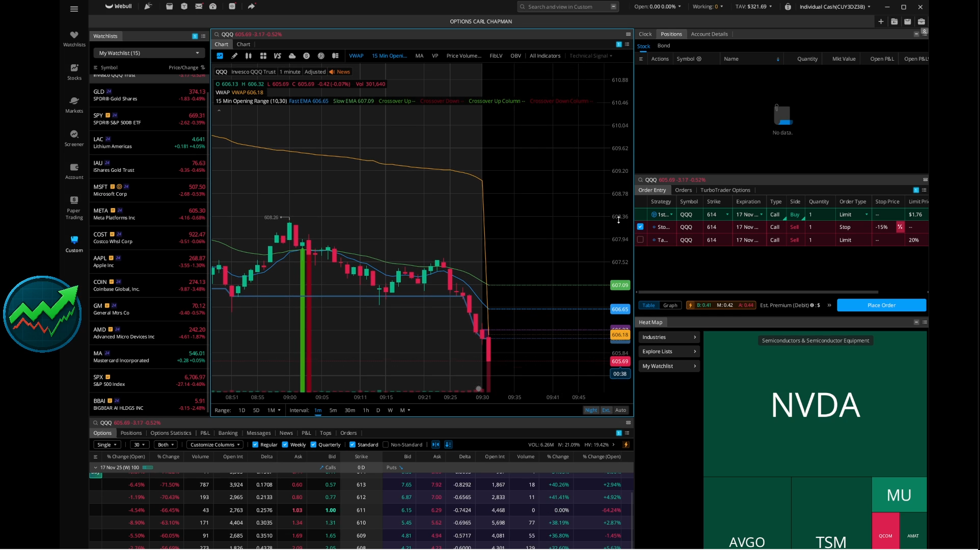Image resolution: width=980 pixels, height=550 pixels.
Task: Open the candlestick chart type icon
Action: tap(249, 56)
